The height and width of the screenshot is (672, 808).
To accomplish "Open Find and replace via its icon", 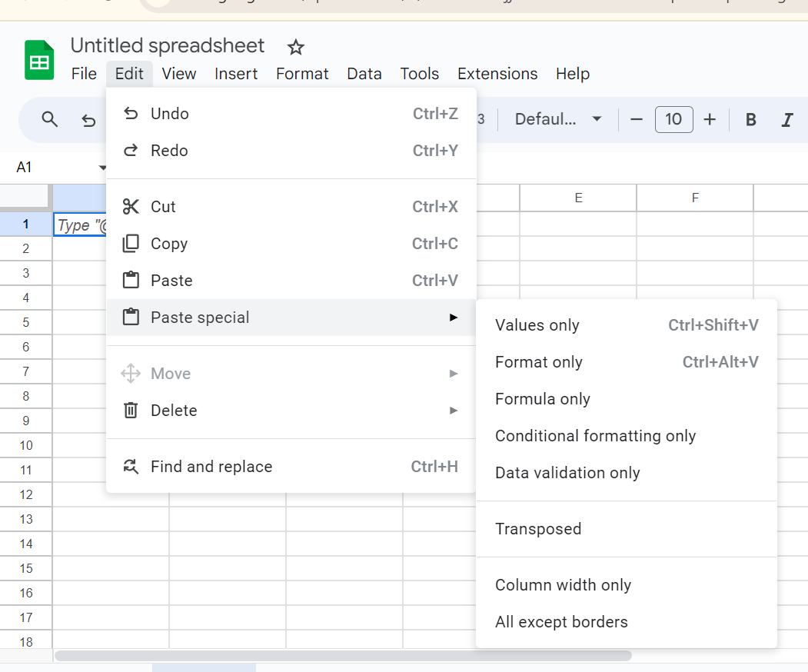I will [131, 466].
